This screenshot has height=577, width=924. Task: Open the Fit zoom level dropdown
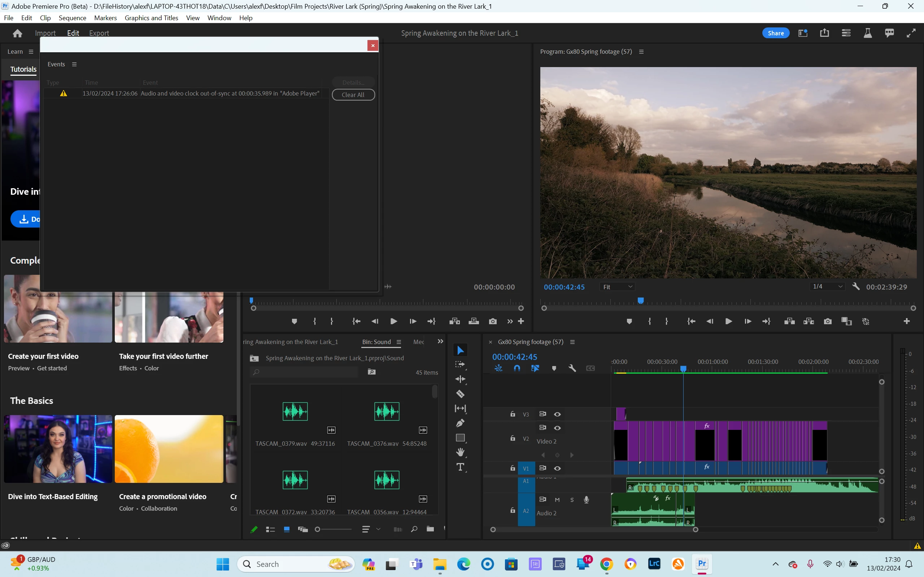pos(618,287)
